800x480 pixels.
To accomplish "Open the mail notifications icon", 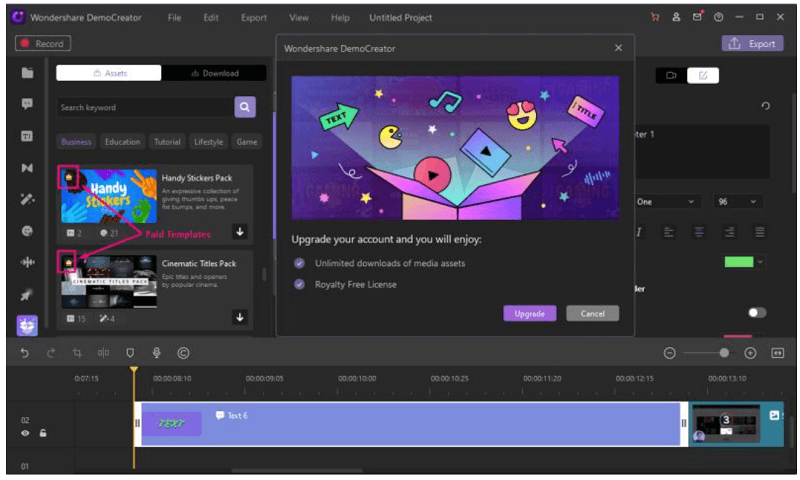I will coord(697,17).
